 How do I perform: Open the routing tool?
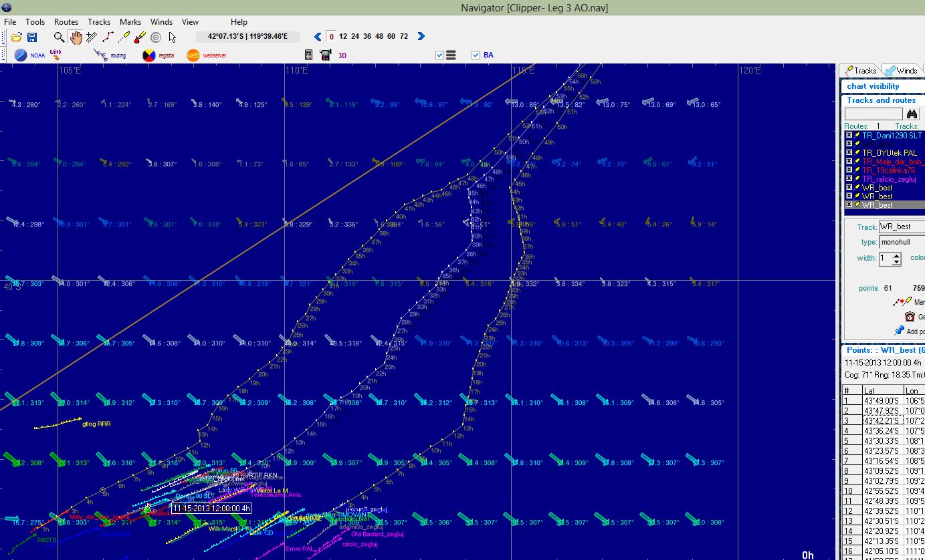coord(110,55)
